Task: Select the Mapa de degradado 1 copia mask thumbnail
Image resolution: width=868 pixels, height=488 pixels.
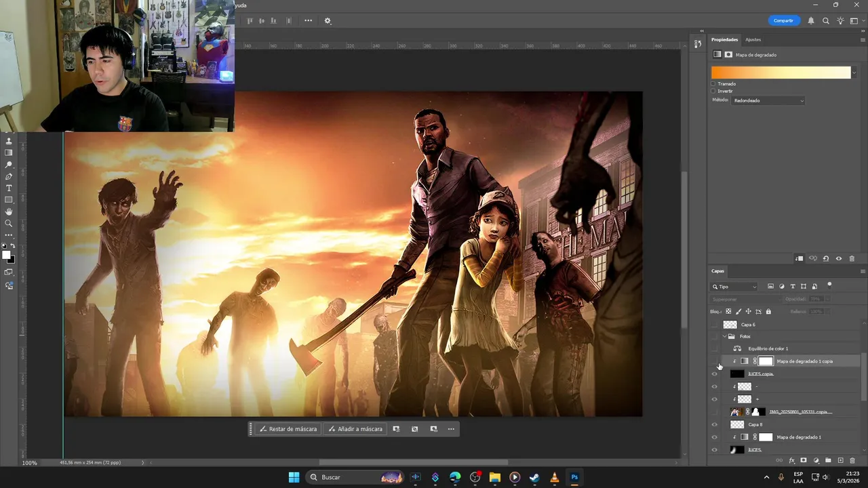Action: click(x=766, y=361)
